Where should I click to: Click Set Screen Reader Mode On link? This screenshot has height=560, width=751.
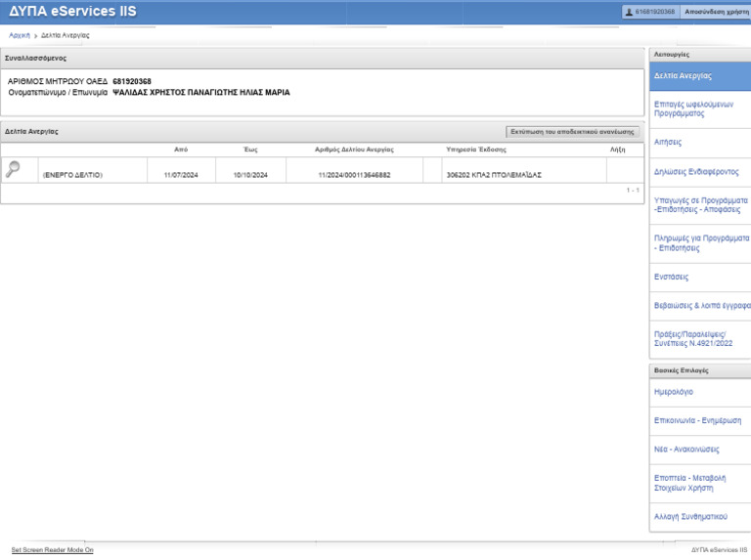[52, 550]
